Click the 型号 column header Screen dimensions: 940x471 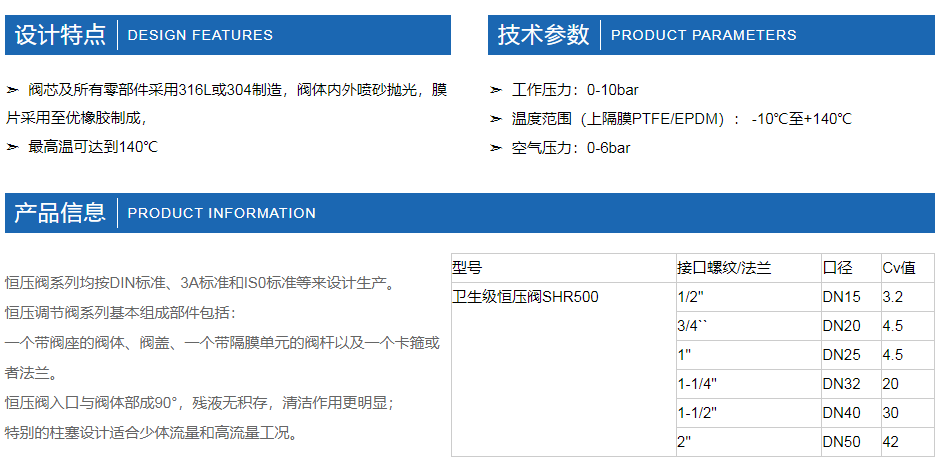(x=564, y=268)
